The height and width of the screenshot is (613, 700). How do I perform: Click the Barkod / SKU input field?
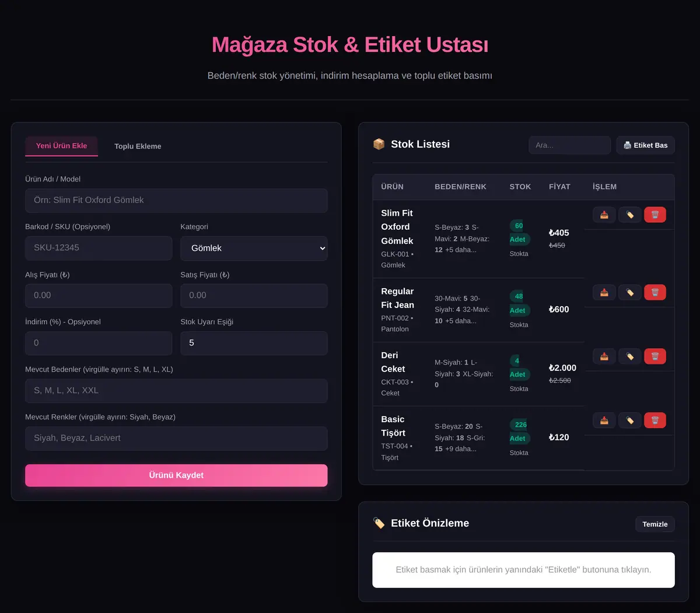click(x=99, y=248)
